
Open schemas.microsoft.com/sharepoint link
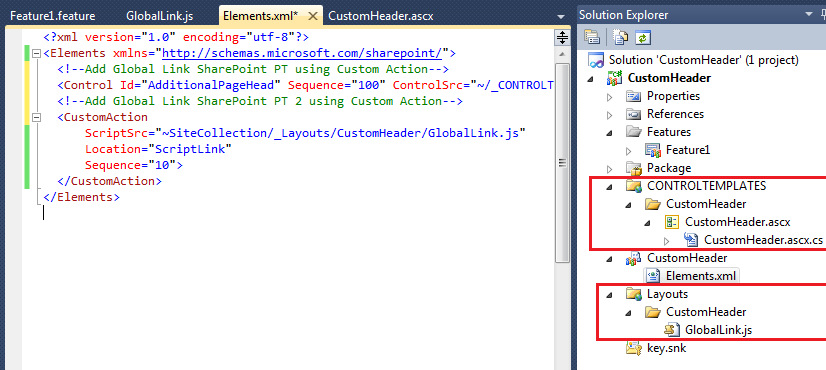click(x=302, y=53)
